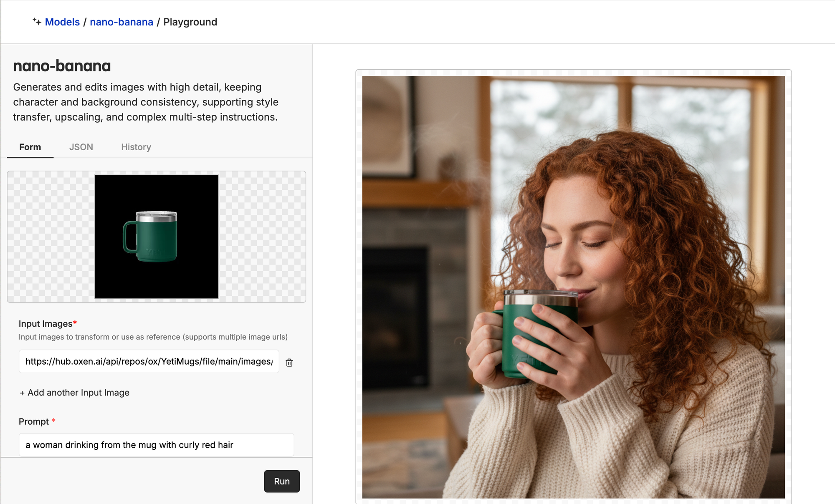Switch to the JSON tab

point(81,147)
